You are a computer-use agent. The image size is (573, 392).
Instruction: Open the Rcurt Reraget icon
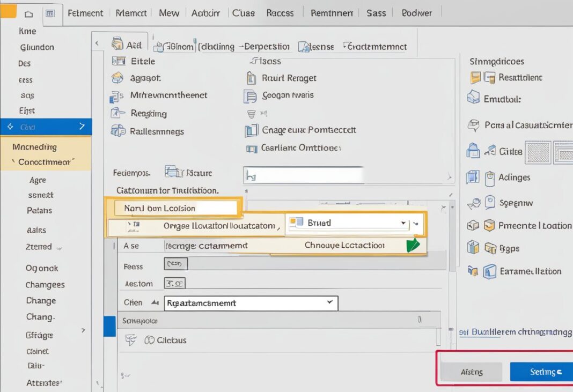(251, 78)
